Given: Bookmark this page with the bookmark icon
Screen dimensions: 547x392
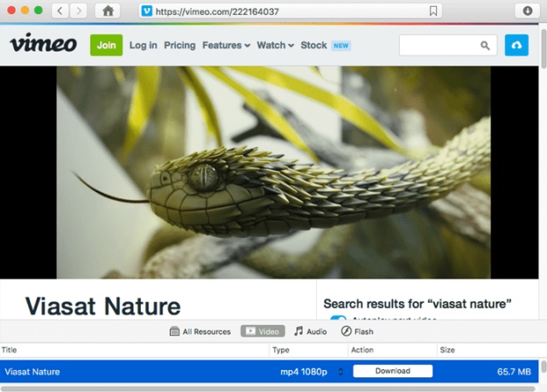Looking at the screenshot, I should (433, 11).
